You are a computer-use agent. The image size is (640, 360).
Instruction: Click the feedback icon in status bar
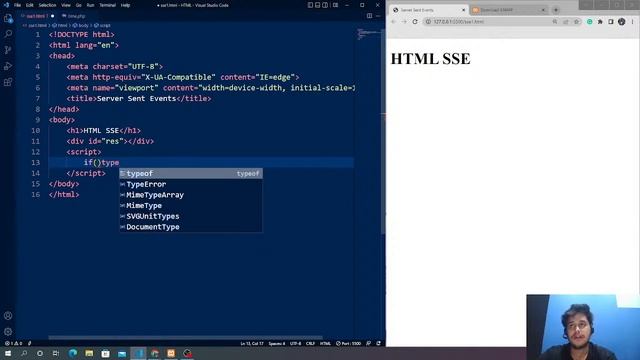click(369, 343)
